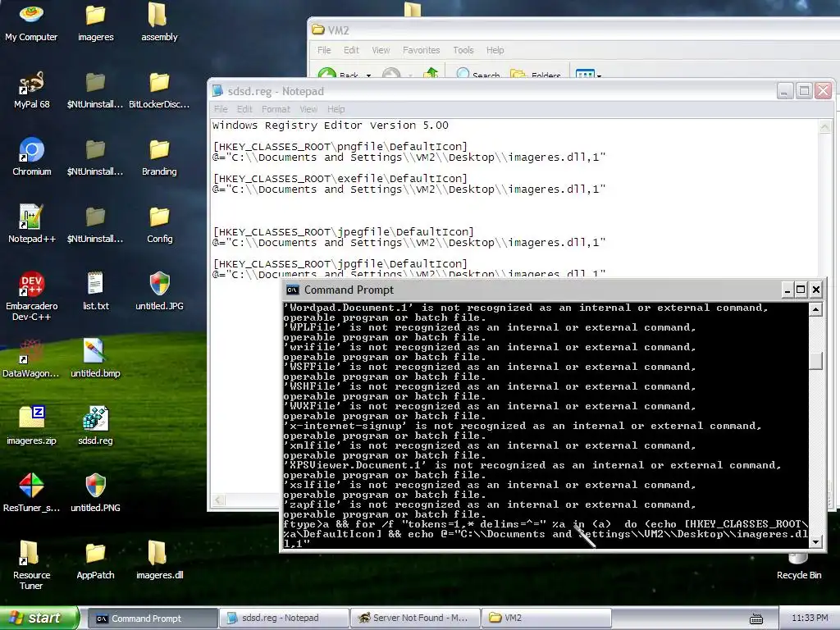Viewport: 840px width, 630px height.
Task: Open Tools menu in VM2 window
Action: coord(463,50)
